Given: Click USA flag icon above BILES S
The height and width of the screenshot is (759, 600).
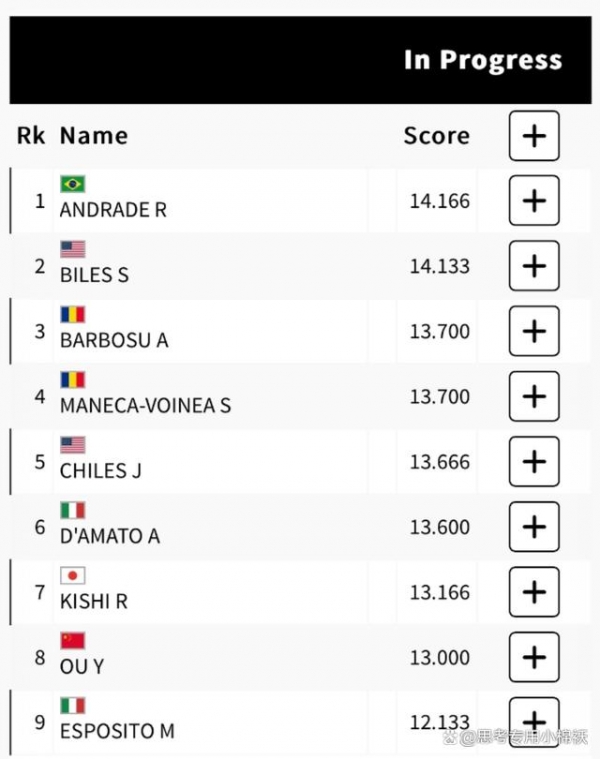Looking at the screenshot, I should coord(73,249).
